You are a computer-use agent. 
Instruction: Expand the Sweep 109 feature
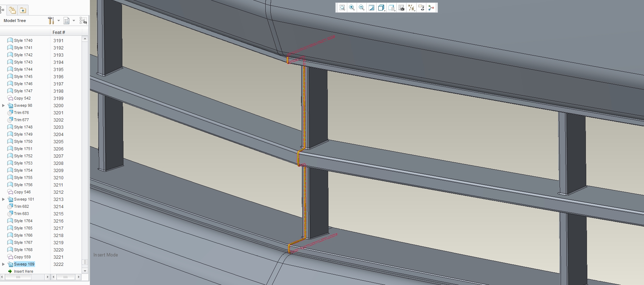4,264
